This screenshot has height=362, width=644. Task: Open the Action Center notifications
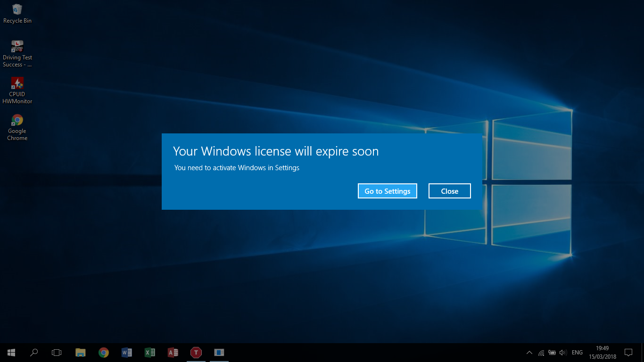pyautogui.click(x=628, y=352)
